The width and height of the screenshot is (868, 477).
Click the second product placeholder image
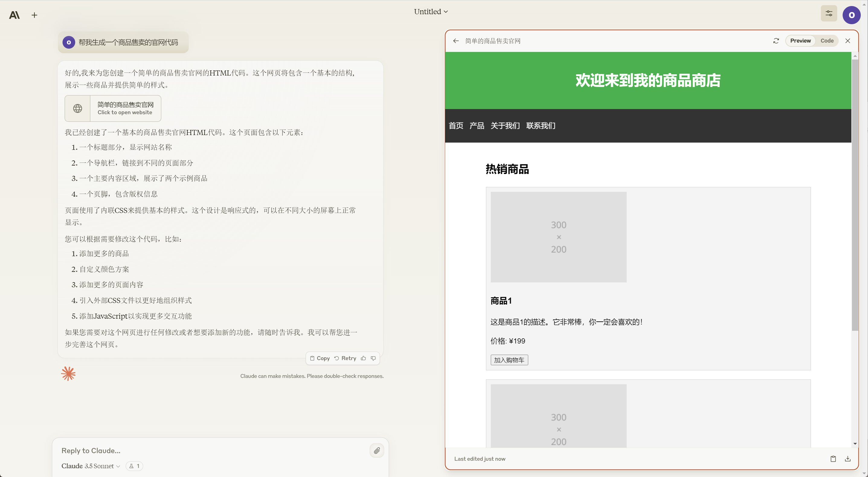point(558,416)
